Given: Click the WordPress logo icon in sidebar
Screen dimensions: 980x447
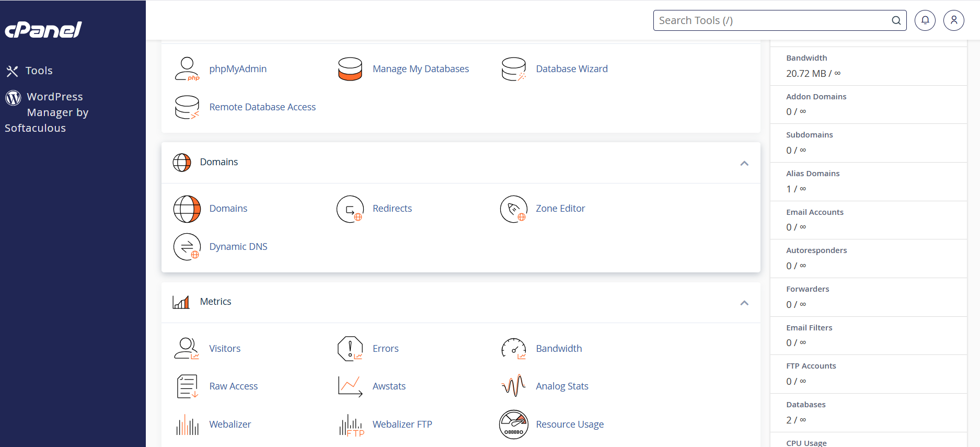Looking at the screenshot, I should (13, 97).
